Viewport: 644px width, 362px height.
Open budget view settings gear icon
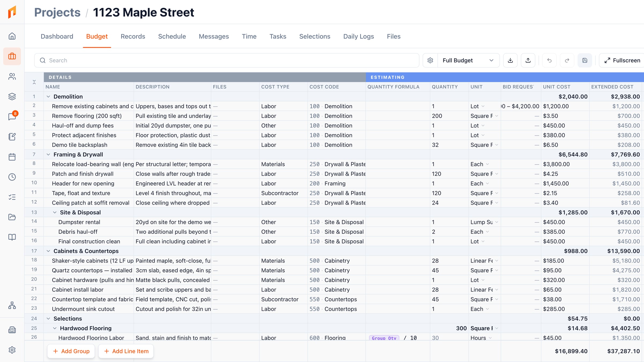click(x=430, y=60)
